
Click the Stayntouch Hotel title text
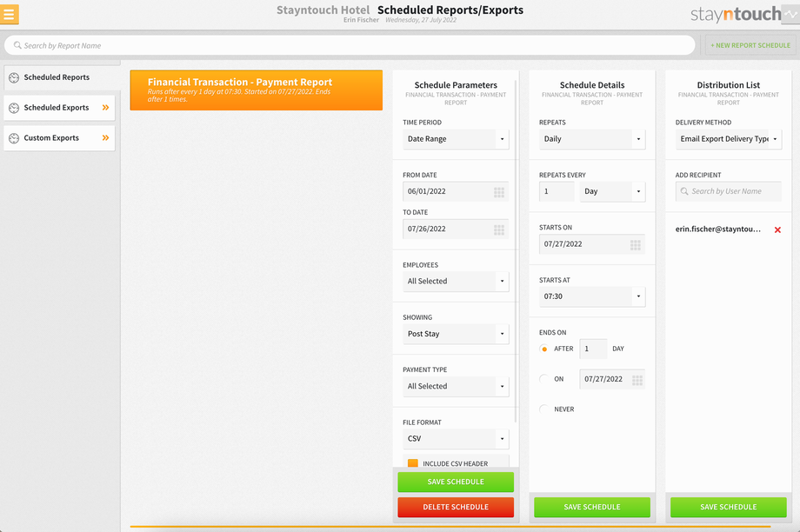coord(323,10)
